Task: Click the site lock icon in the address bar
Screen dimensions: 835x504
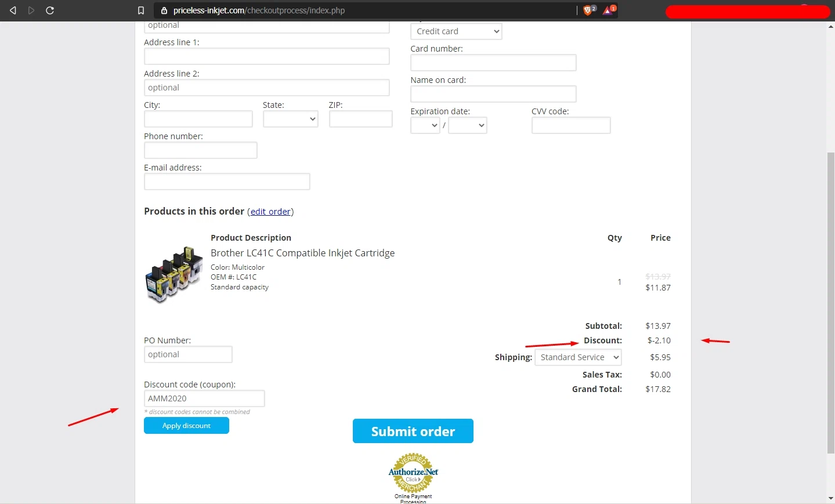Action: pyautogui.click(x=164, y=10)
